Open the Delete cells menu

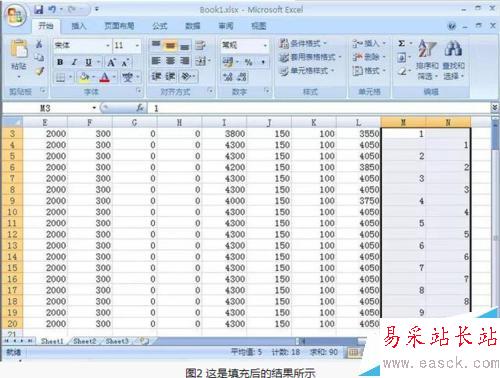(369, 57)
